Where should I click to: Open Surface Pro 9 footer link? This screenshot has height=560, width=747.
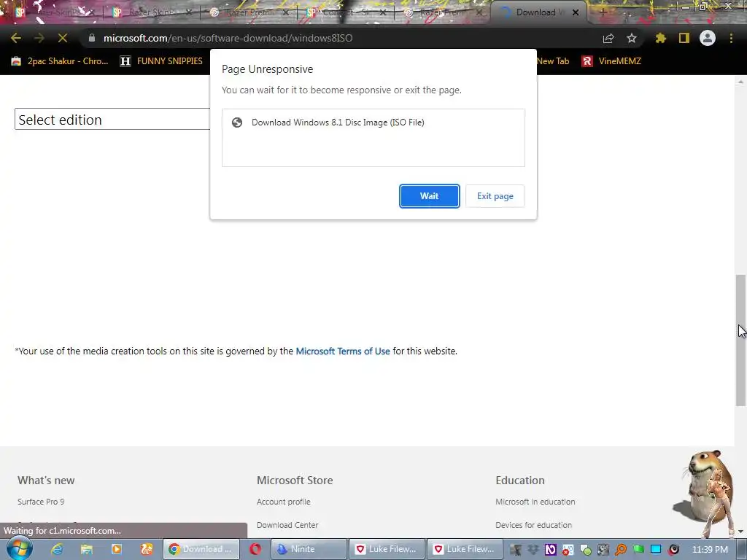41,502
